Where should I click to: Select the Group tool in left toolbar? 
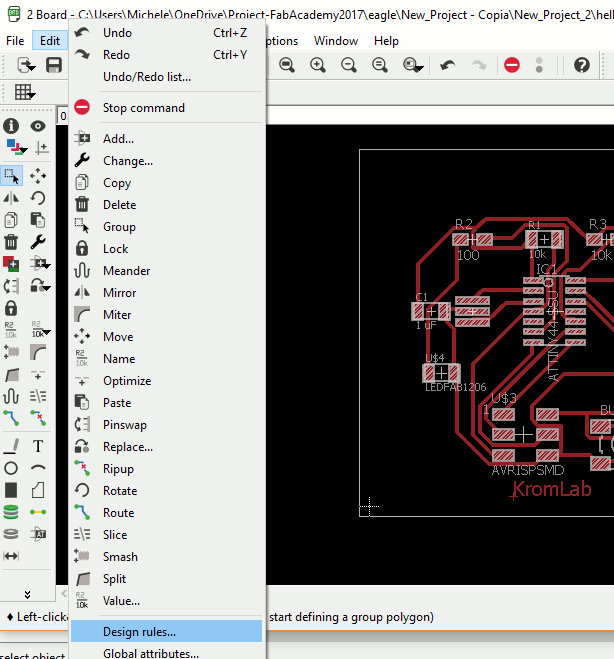pyautogui.click(x=11, y=176)
